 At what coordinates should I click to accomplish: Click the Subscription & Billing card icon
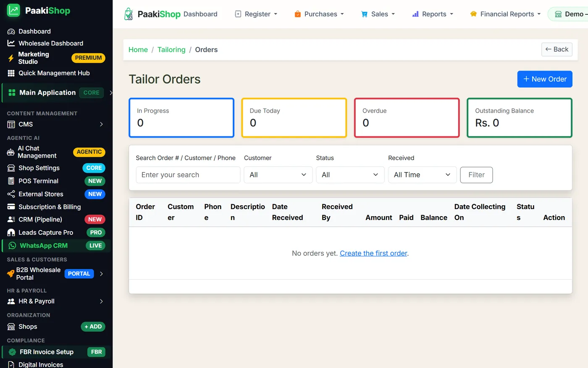[x=11, y=207]
